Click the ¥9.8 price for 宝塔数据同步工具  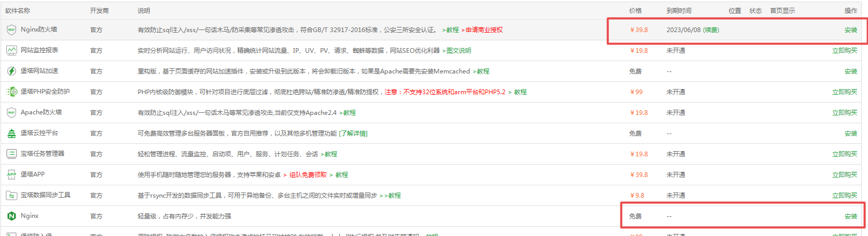[x=638, y=196]
